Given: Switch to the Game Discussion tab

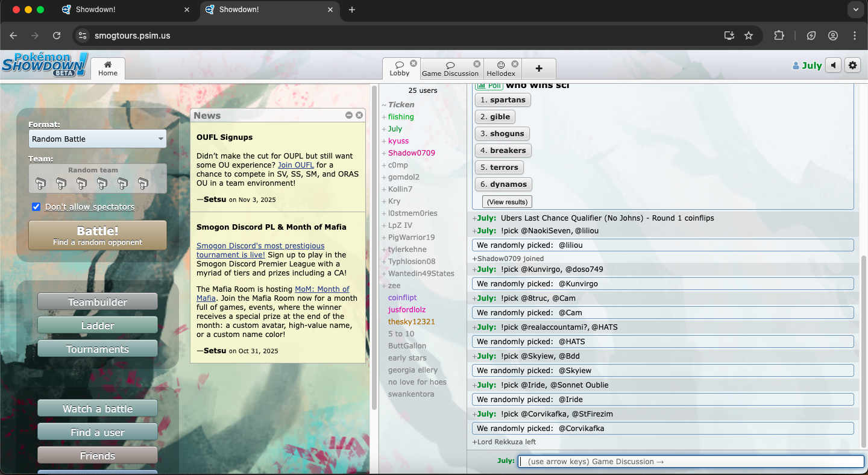Looking at the screenshot, I should click(x=450, y=69).
